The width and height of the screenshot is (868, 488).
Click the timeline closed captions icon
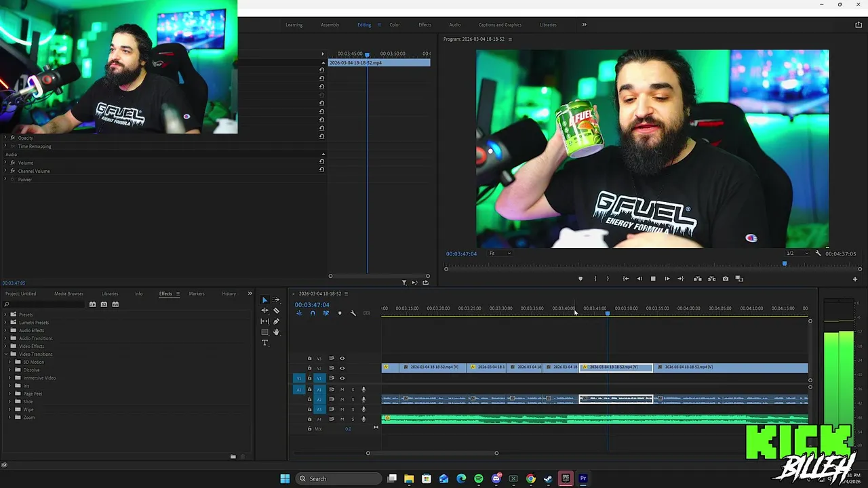(367, 313)
